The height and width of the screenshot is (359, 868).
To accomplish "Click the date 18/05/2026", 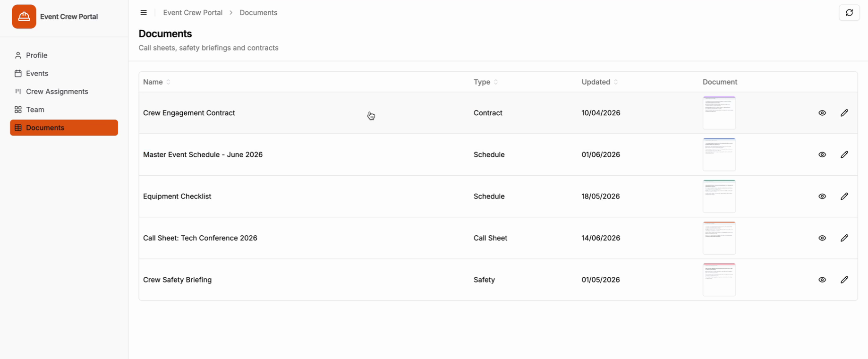I will coord(601,197).
